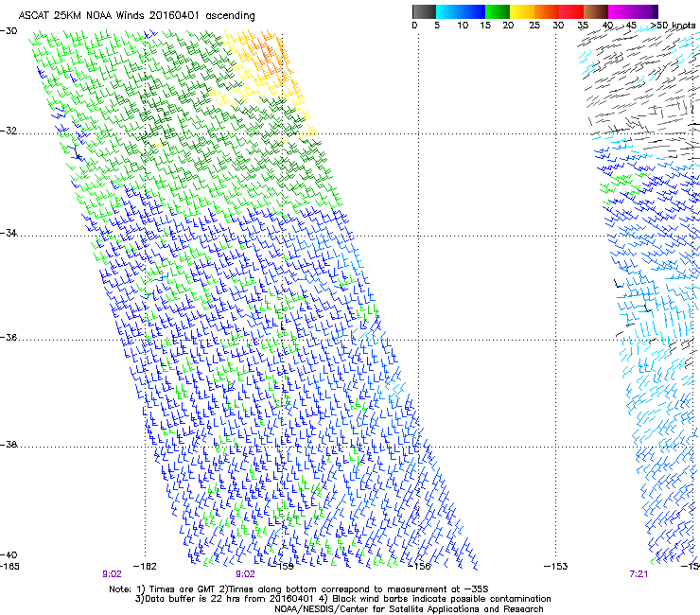The image size is (700, 615).
Task: Click the legend tick label '25'
Action: pos(534,26)
